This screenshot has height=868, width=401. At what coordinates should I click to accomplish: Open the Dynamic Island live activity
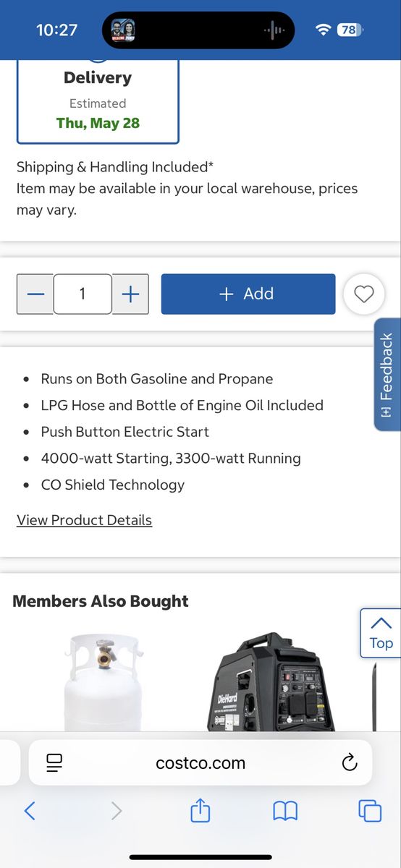point(198,30)
